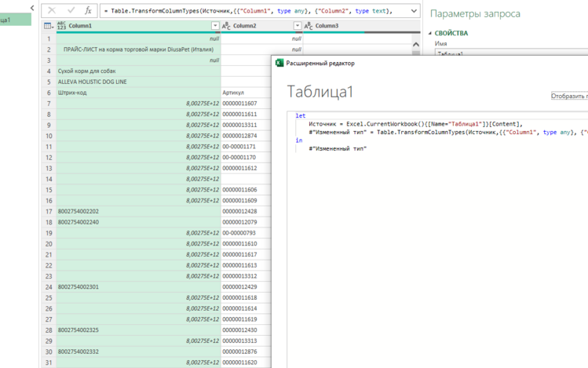Collapse the queries pane with left chevron

pyautogui.click(x=32, y=8)
